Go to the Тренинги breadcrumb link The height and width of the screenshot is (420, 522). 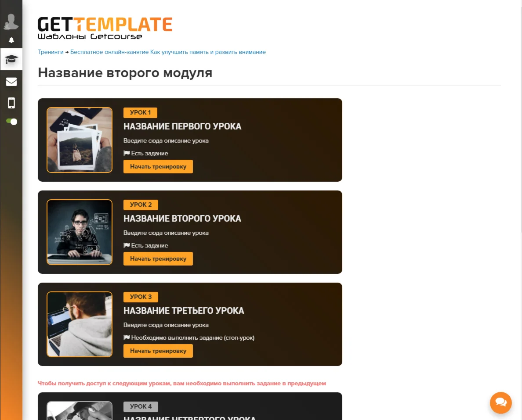click(x=51, y=52)
